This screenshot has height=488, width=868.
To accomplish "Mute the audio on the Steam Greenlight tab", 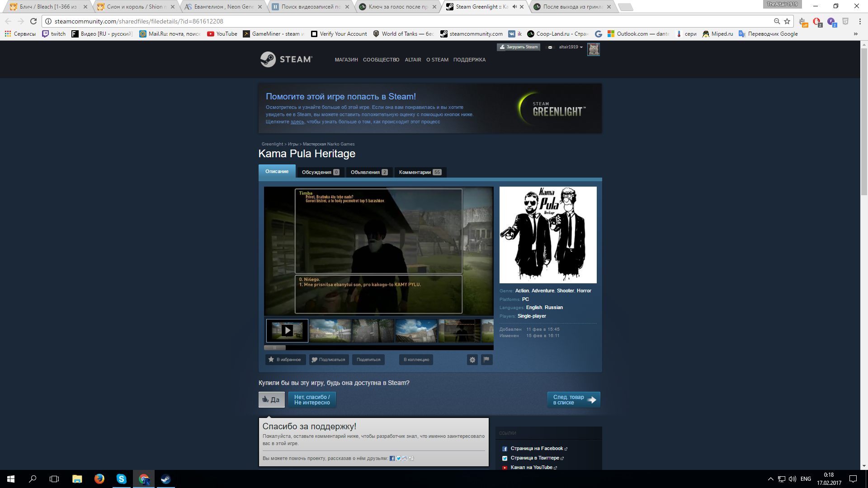I will coord(514,7).
